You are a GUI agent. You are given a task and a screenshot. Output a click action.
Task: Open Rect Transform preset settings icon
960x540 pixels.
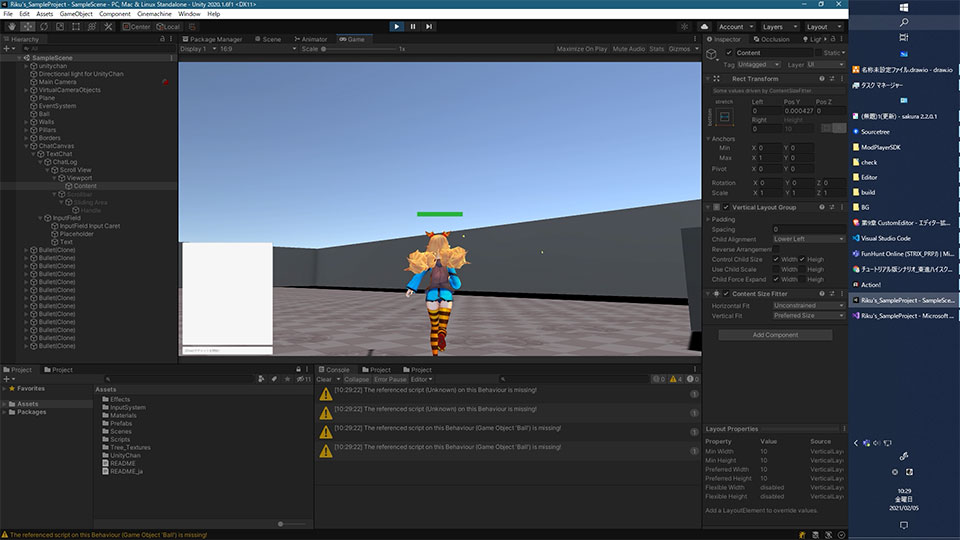832,78
